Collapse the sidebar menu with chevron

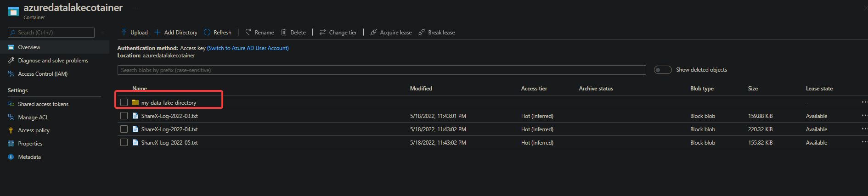(102, 33)
